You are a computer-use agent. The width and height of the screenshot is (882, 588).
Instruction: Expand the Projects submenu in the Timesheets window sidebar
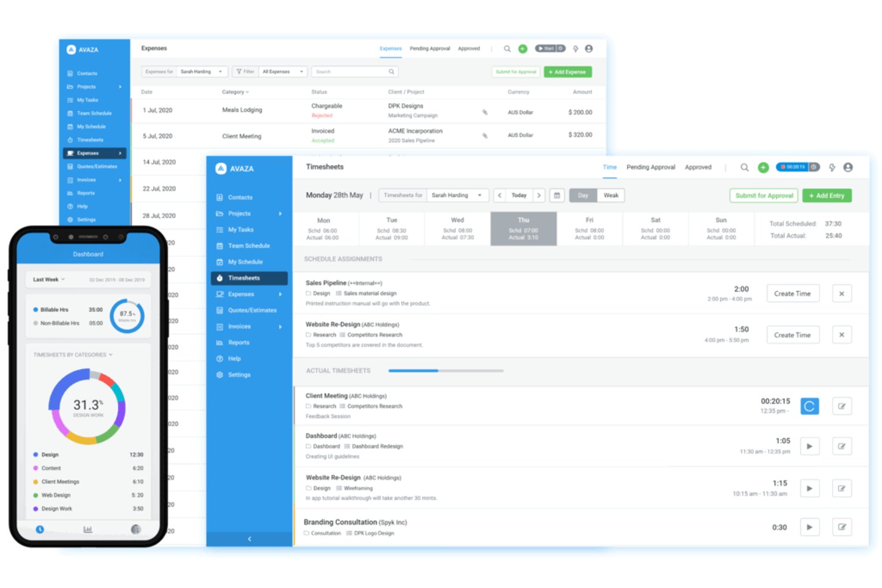(x=280, y=213)
